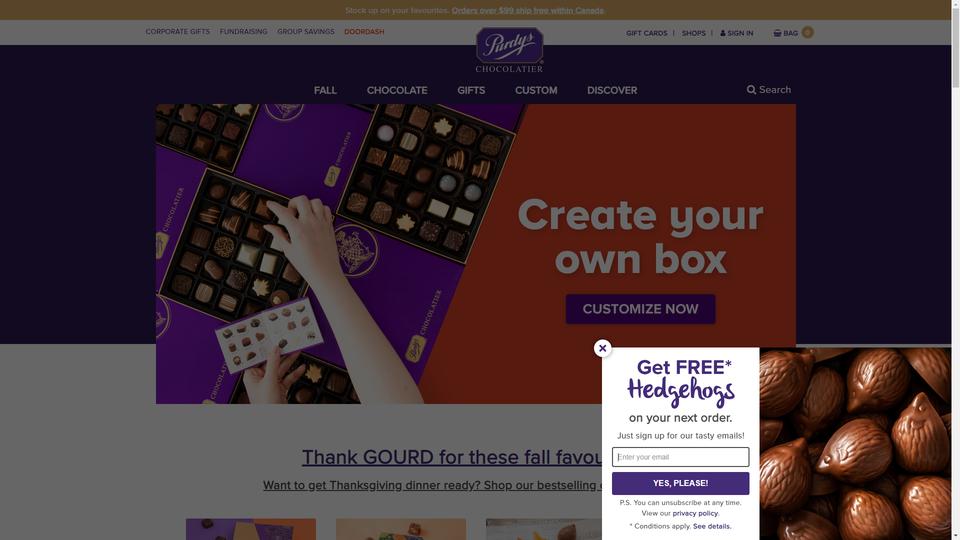Visit the Shops link

coord(694,33)
